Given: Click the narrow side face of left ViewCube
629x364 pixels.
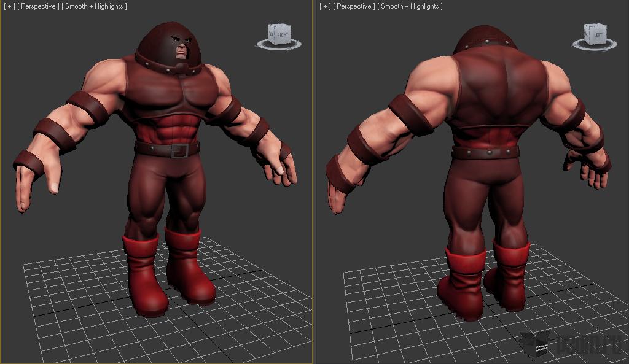Looking at the screenshot, I should [x=272, y=35].
